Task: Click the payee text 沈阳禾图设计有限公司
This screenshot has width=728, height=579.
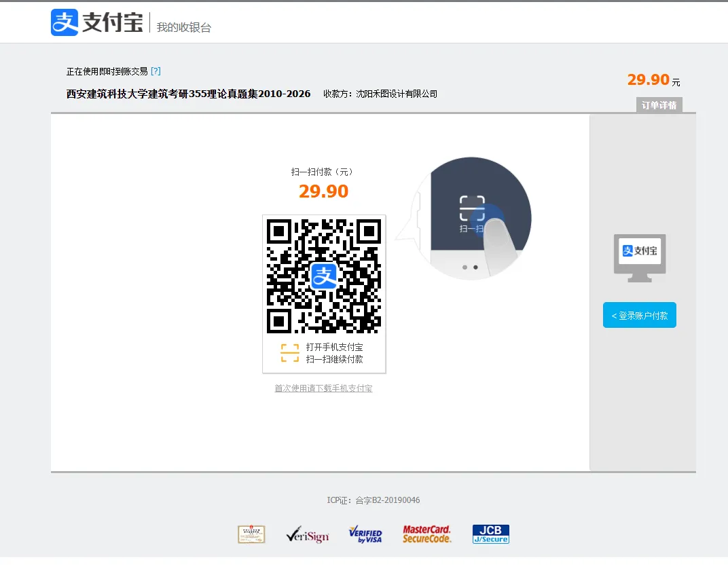Action: tap(397, 94)
